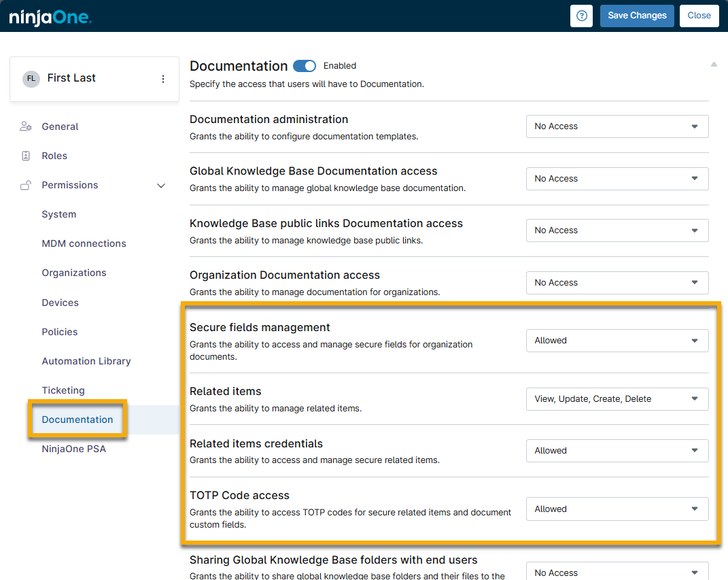This screenshot has height=580, width=728.
Task: Change the TOTP Code access dropdown
Action: click(617, 509)
